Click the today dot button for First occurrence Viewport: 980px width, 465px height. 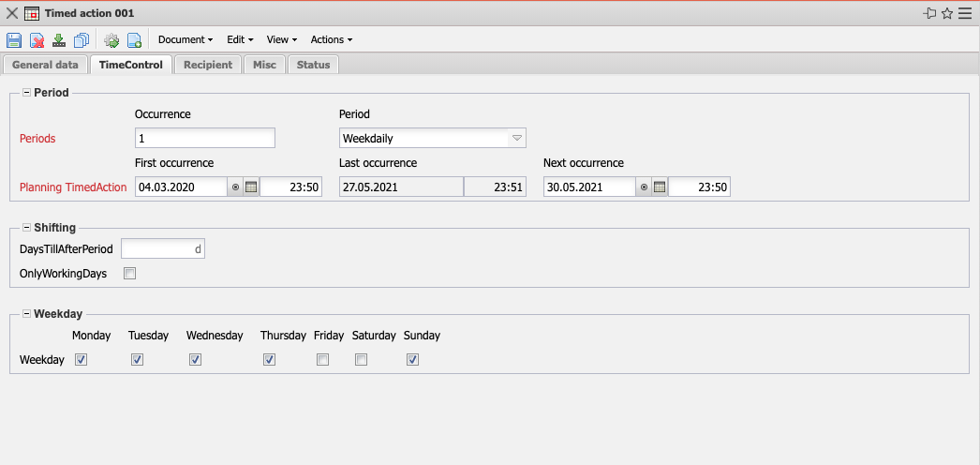point(235,187)
